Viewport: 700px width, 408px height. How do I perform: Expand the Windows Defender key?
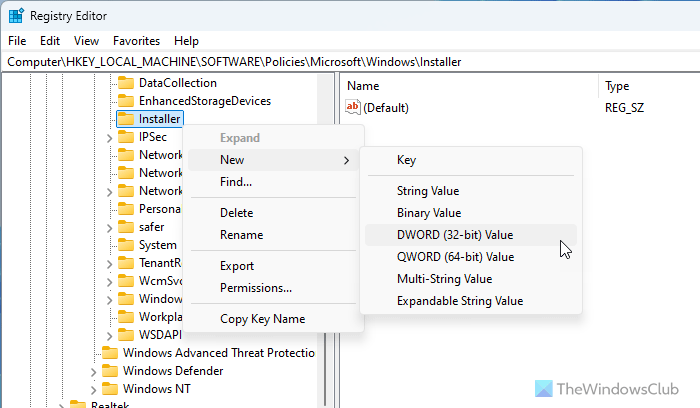click(93, 371)
